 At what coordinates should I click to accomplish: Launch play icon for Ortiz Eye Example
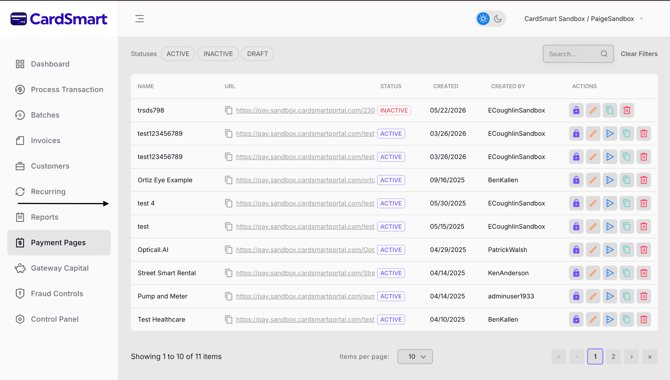610,180
